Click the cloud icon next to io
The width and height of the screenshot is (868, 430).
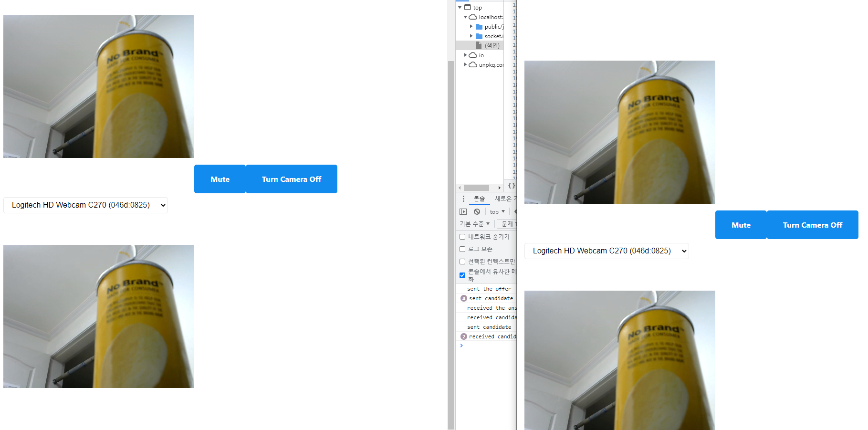tap(473, 55)
